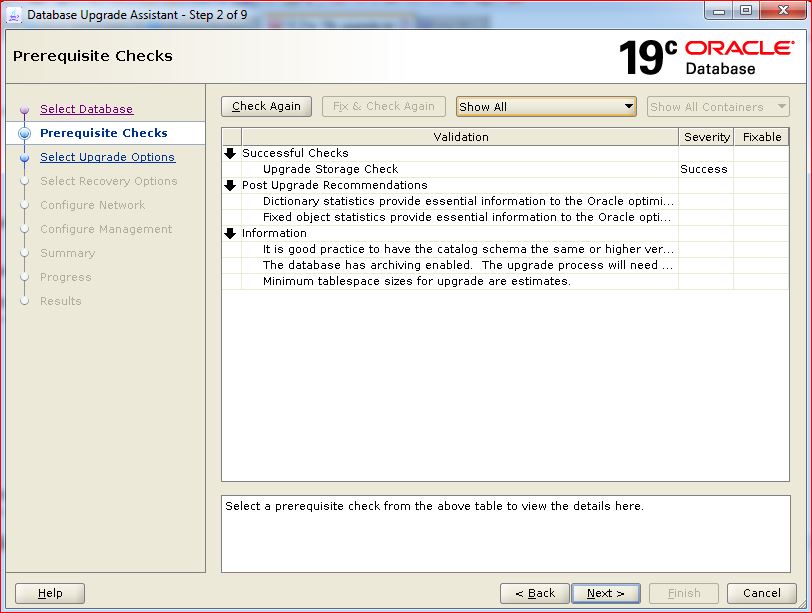Image resolution: width=812 pixels, height=613 pixels.
Task: Collapse the Information group arrow
Action: tap(231, 233)
